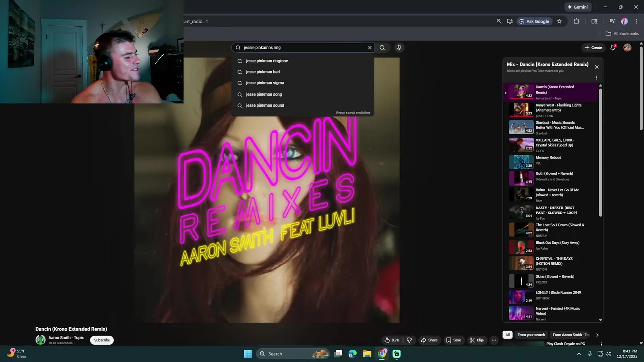
Task: Open options for Play Clash Royale ad
Action: click(601, 344)
